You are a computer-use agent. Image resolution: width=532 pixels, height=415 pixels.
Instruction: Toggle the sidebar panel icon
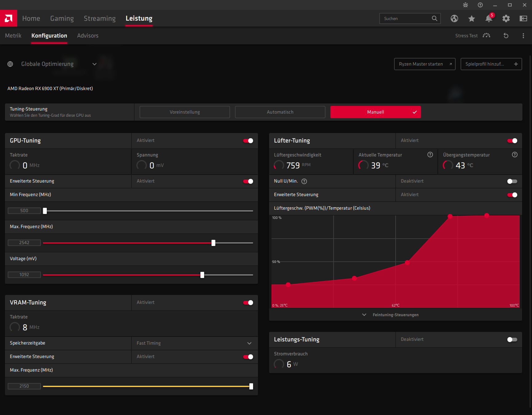523,18
